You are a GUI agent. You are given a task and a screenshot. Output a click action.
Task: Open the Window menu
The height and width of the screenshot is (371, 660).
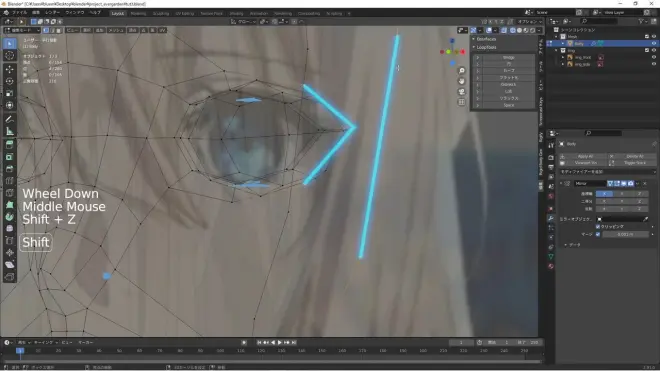75,13
